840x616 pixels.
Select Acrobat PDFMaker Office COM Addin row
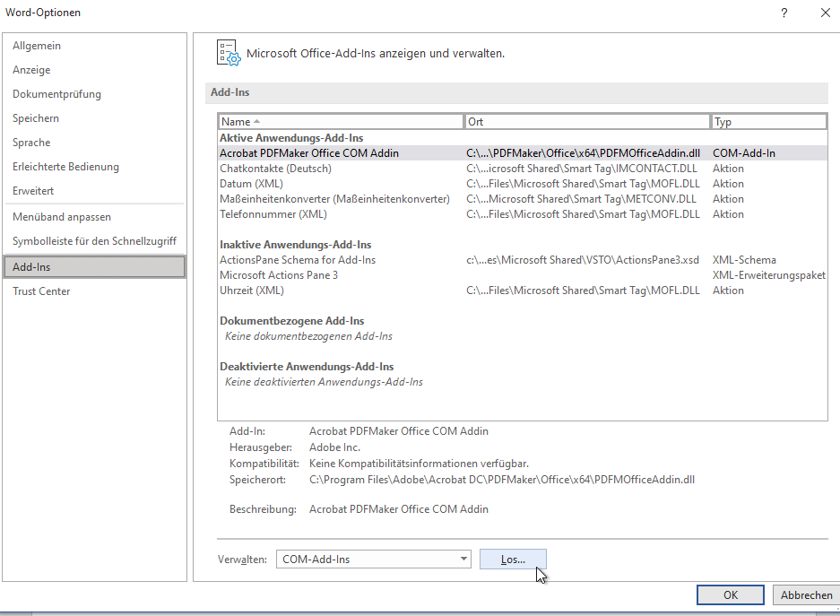pyautogui.click(x=309, y=153)
